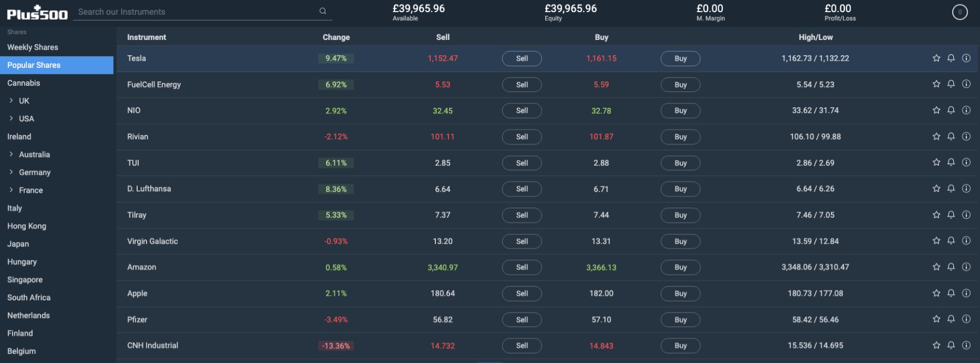This screenshot has height=363, width=980.
Task: Star the D. Lufthansa row
Action: pyautogui.click(x=936, y=189)
